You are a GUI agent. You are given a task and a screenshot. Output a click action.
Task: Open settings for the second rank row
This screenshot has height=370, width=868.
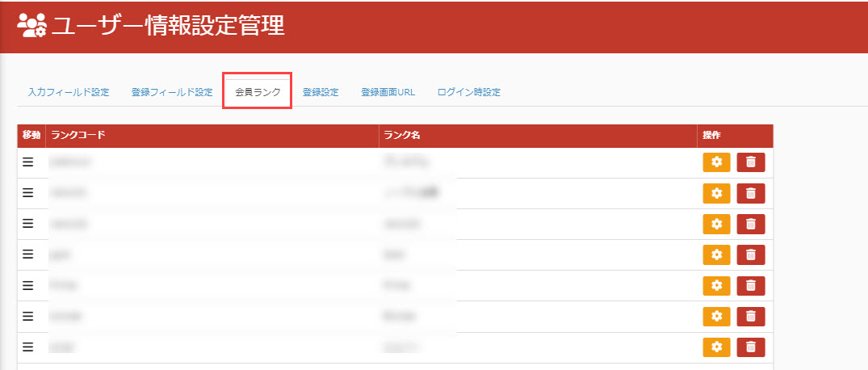coord(716,193)
